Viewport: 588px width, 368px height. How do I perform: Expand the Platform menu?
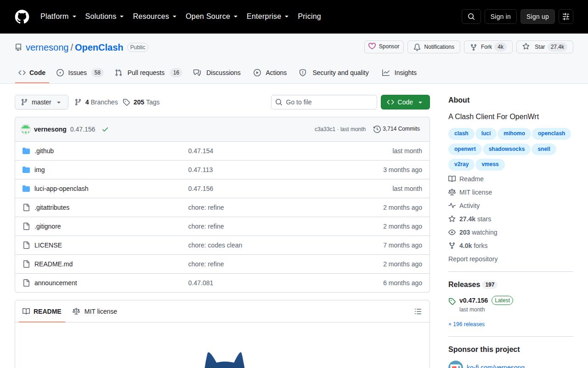(x=58, y=17)
